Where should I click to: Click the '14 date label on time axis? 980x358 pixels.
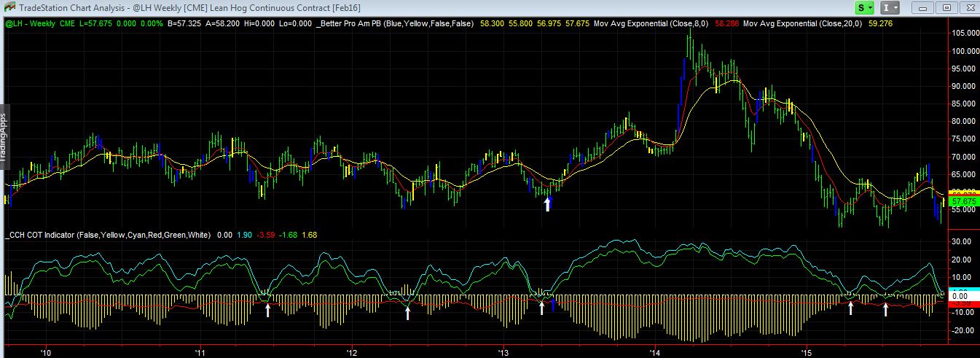654,352
